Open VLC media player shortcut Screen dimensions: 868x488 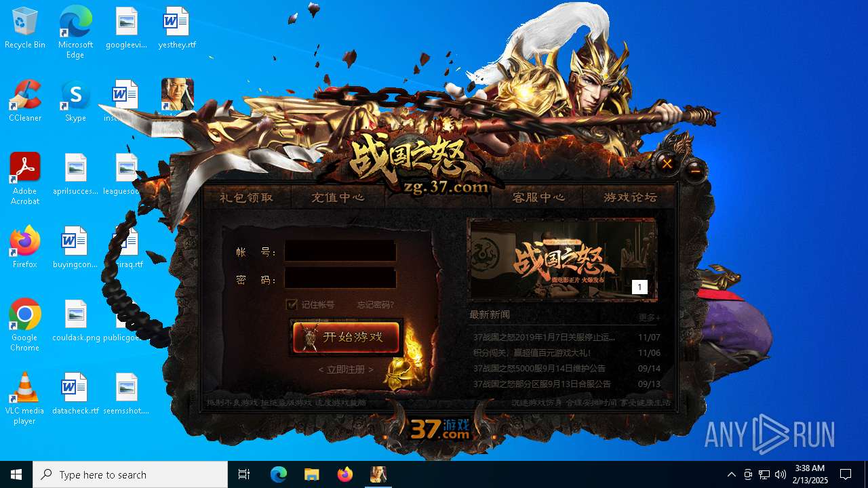(25, 399)
